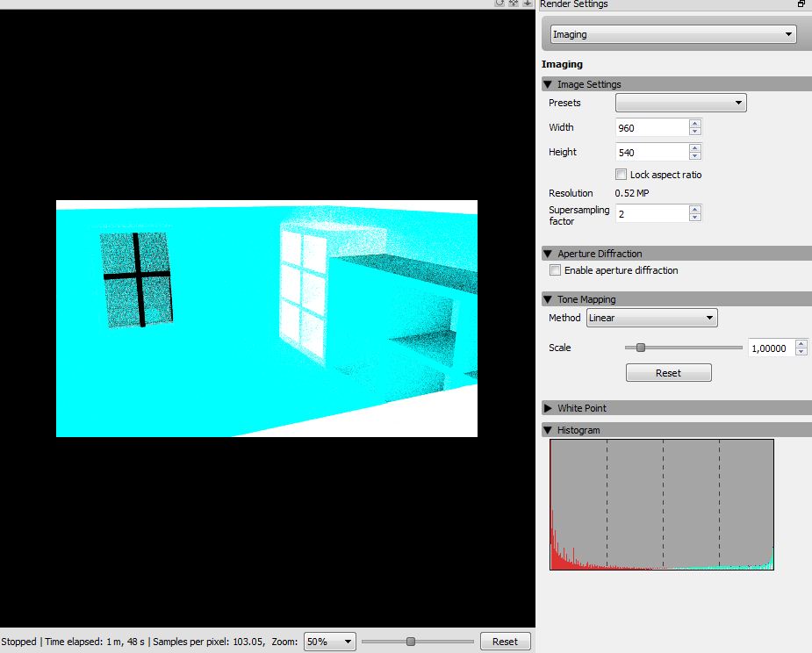Enable aperture diffraction checkbox
The width and height of the screenshot is (812, 653).
pos(555,270)
